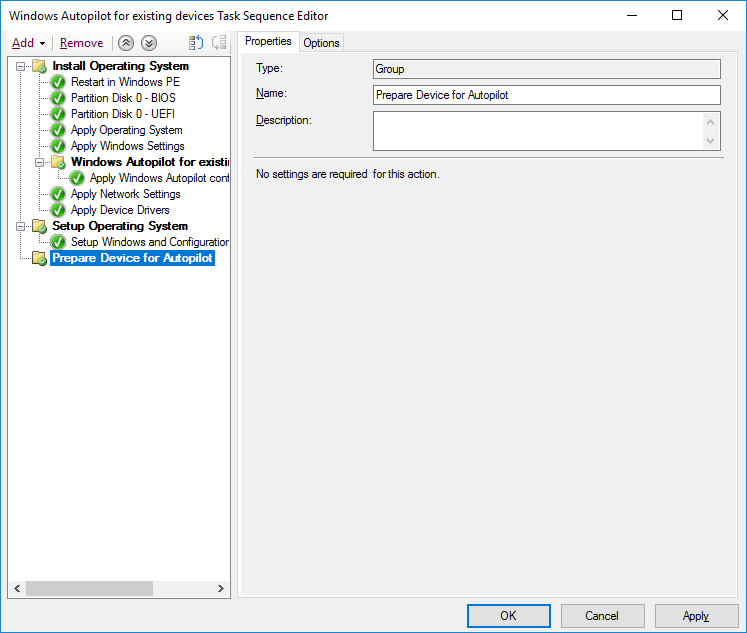Click the expand-all tree icon in toolbar
This screenshot has height=633, width=747.
coord(196,43)
